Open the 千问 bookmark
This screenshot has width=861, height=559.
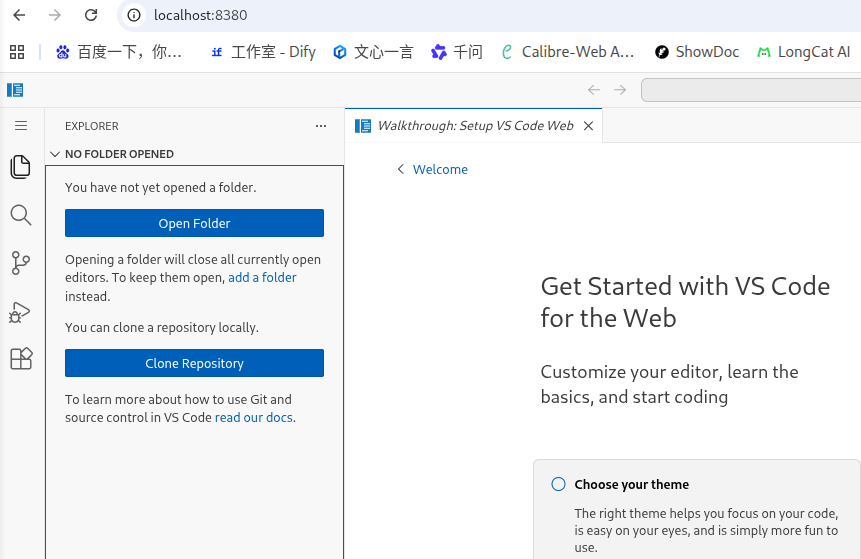(x=457, y=52)
